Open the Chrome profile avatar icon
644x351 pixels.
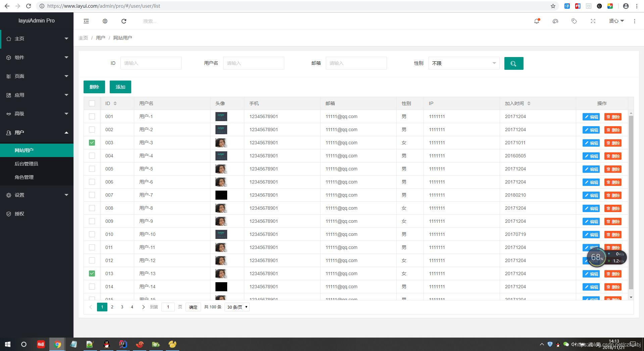pyautogui.click(x=626, y=6)
